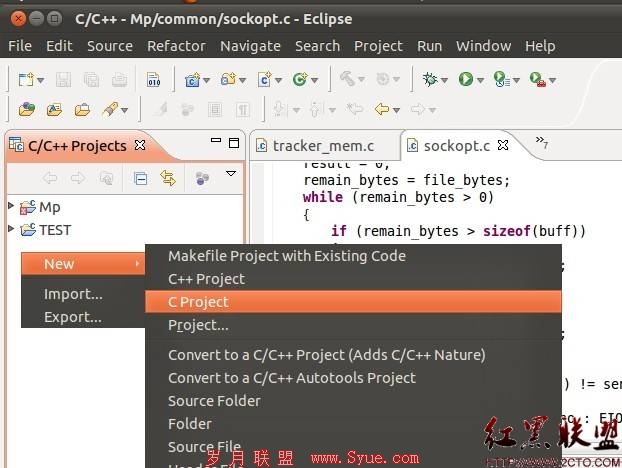Click the External Tools run icon

(538, 80)
